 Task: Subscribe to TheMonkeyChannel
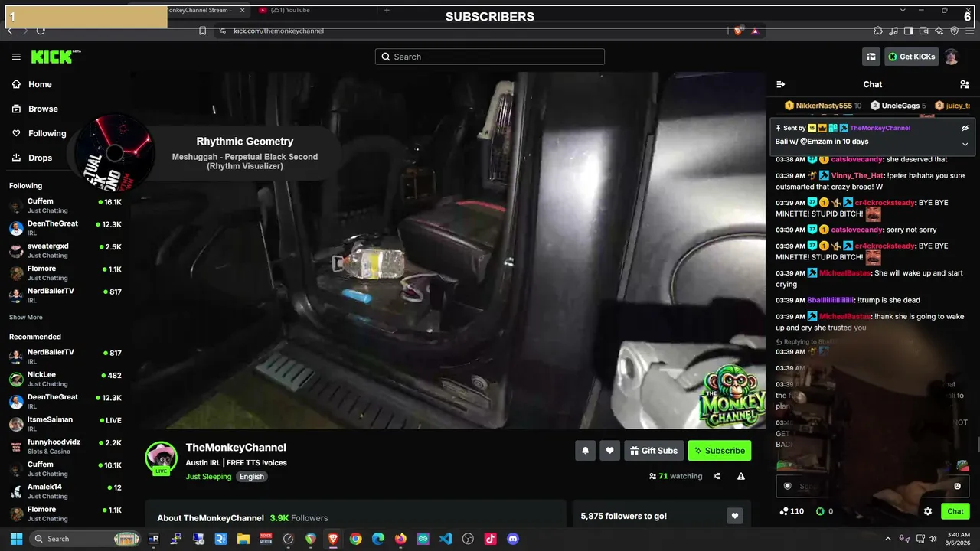[x=720, y=451]
